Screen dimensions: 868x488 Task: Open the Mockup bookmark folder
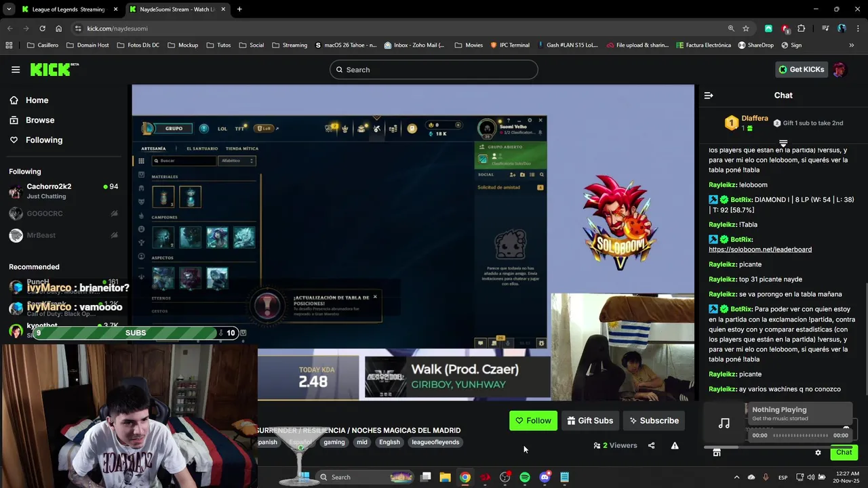point(182,45)
